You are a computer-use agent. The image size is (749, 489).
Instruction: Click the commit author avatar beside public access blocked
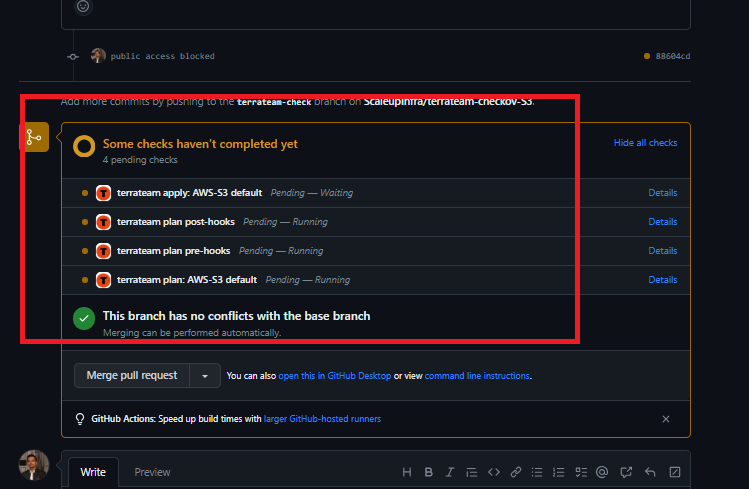tap(98, 56)
